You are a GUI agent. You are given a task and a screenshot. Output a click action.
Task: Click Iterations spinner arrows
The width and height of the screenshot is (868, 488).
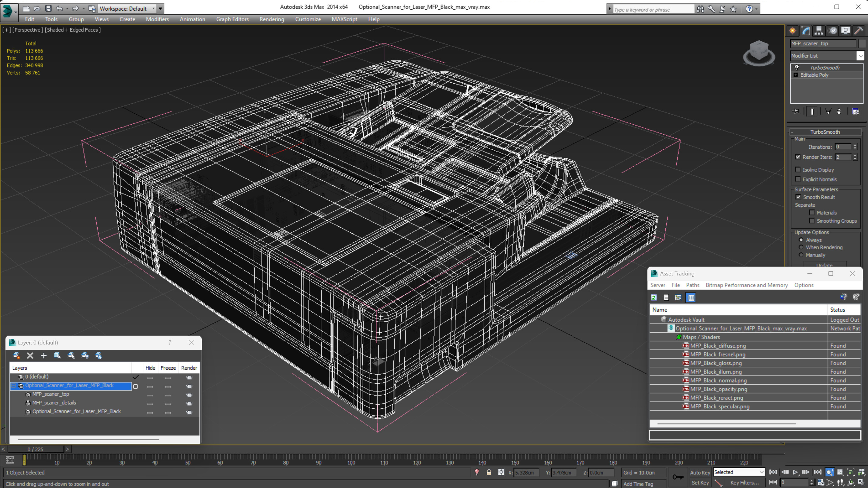[855, 147]
